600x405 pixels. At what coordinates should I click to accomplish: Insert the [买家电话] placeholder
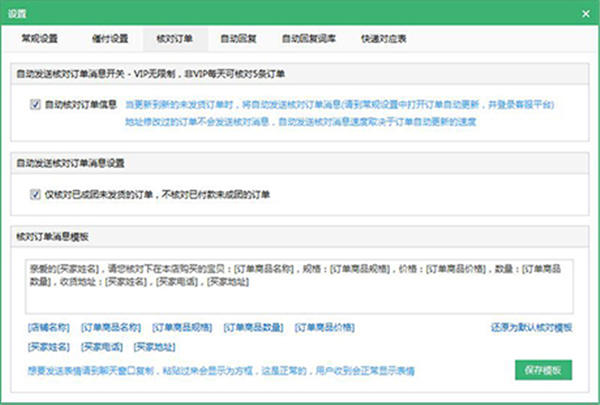point(102,347)
